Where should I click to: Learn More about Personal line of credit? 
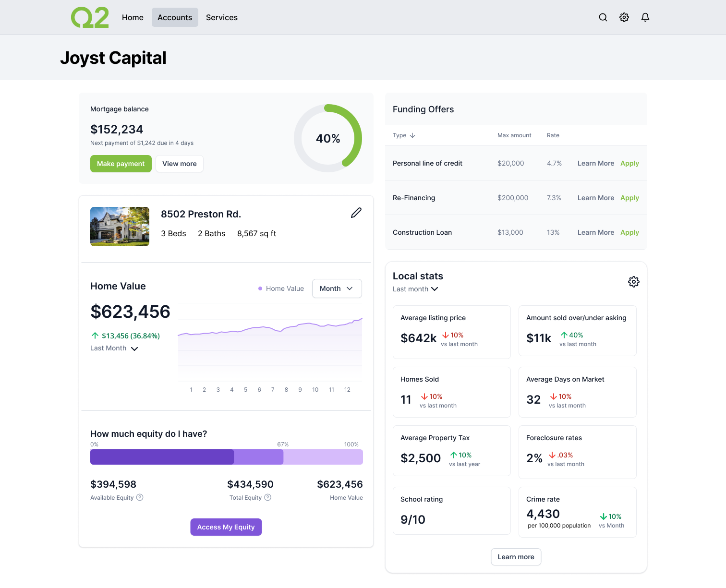[x=596, y=163]
